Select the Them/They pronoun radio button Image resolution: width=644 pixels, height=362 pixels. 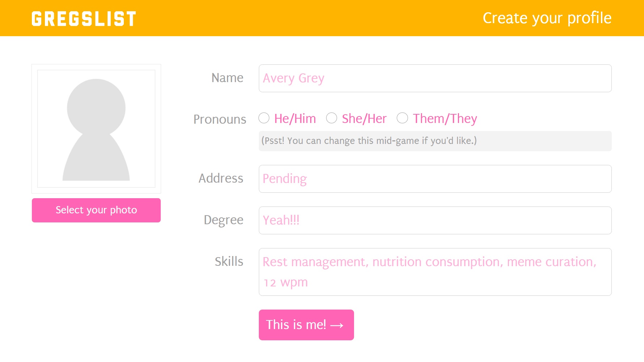403,118
